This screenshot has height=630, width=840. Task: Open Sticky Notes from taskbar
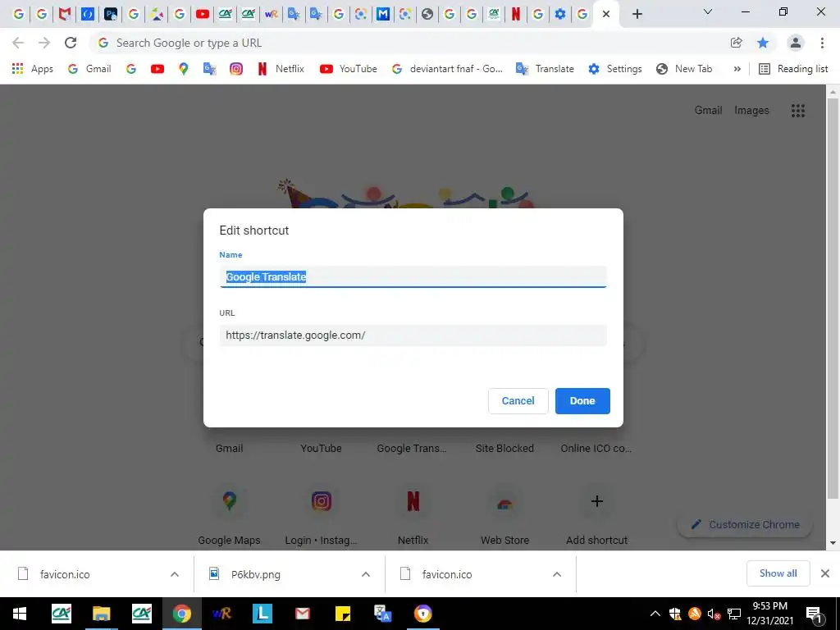point(342,614)
